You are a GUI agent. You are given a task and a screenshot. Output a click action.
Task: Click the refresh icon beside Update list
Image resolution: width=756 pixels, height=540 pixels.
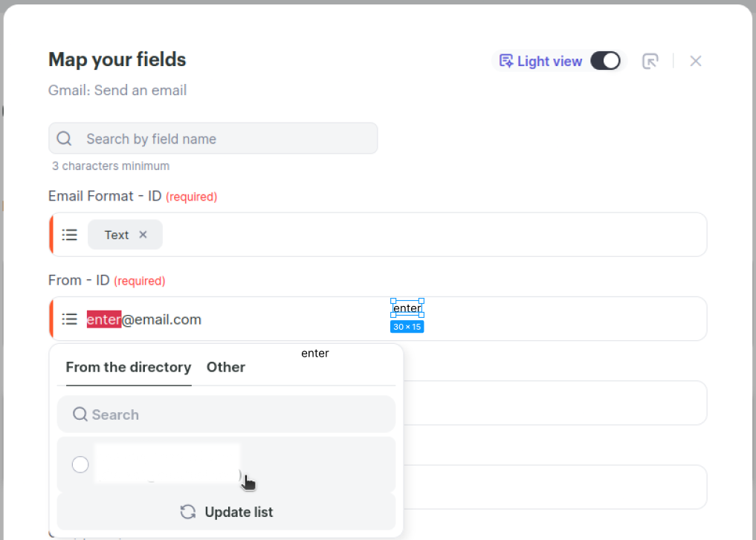tap(188, 512)
